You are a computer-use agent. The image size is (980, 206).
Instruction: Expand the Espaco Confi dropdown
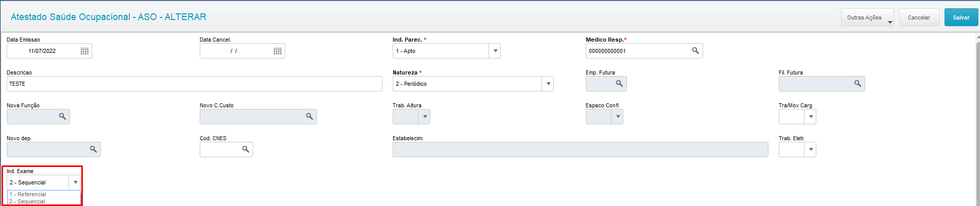tap(618, 117)
